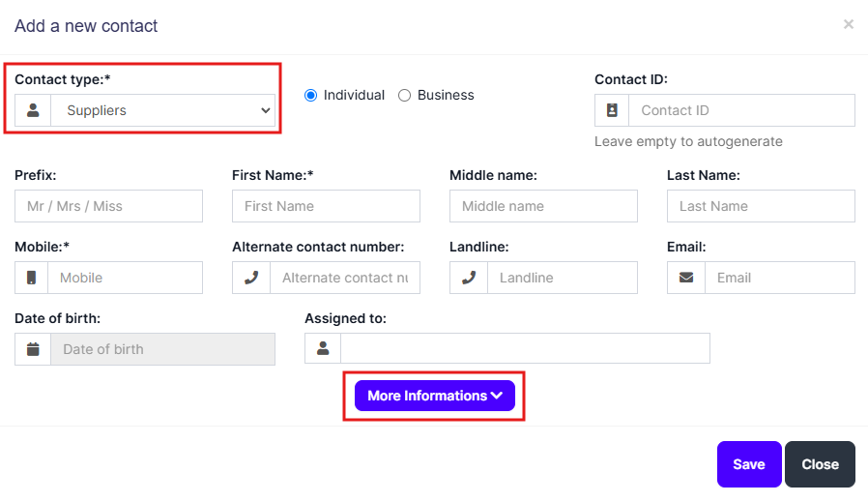Focus the First Name input field
Viewport: 868px width, 502px height.
click(x=326, y=206)
